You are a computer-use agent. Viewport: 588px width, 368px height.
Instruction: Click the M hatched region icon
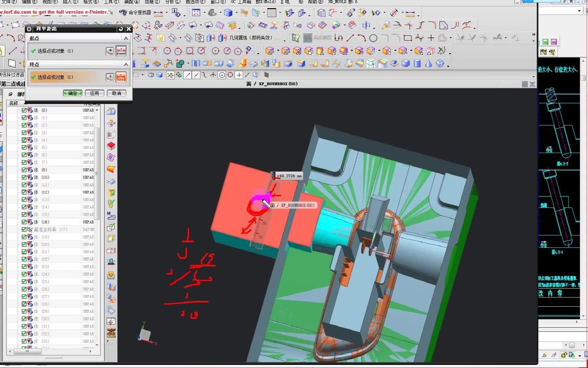point(111,215)
